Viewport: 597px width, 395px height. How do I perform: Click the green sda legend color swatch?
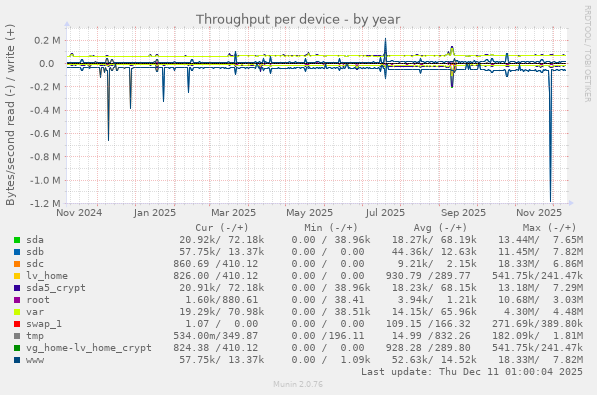click(x=17, y=240)
